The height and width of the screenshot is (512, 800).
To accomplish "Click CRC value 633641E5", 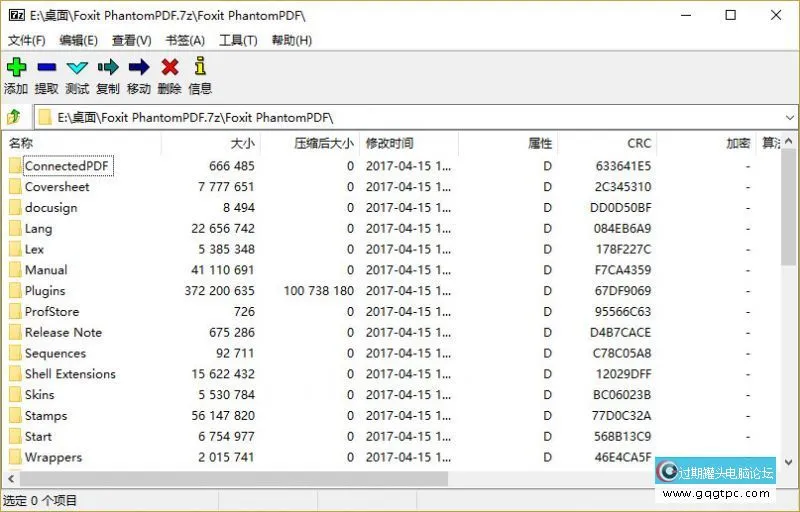I will point(623,166).
